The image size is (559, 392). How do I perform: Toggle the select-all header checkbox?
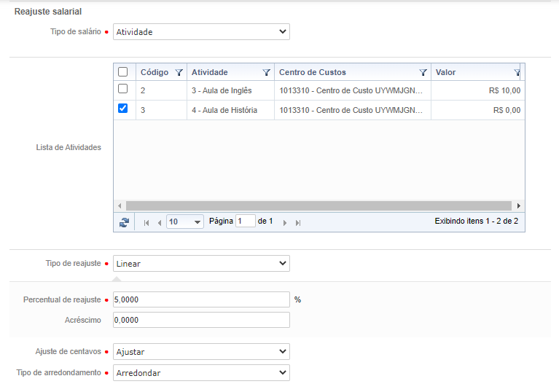[x=123, y=72]
